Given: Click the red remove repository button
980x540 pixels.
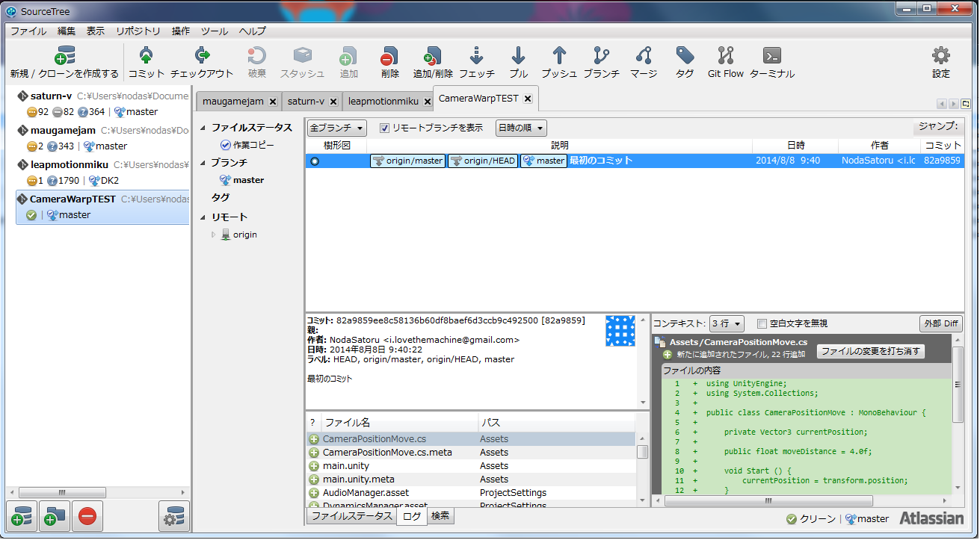Looking at the screenshot, I should 87,516.
